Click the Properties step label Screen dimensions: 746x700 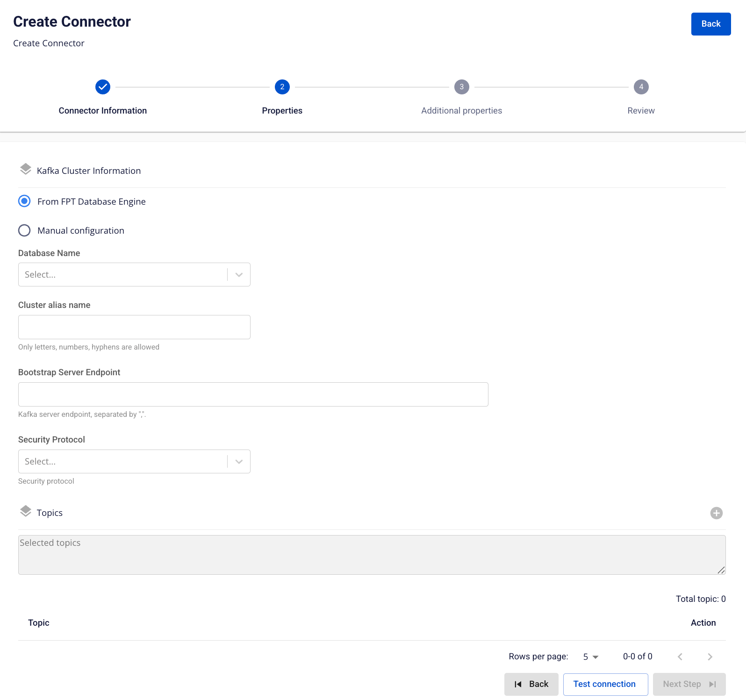(x=282, y=111)
